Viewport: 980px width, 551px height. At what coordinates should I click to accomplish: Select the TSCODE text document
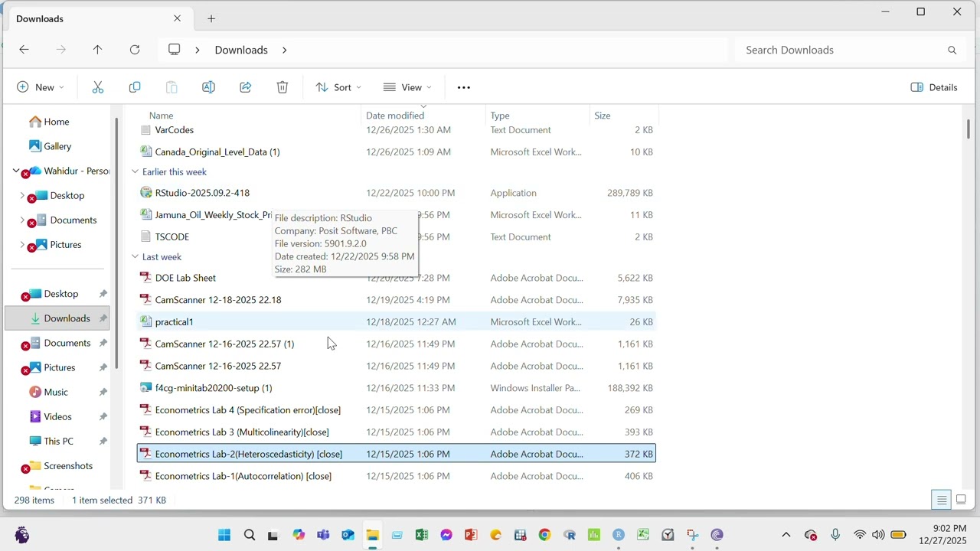[397, 236]
